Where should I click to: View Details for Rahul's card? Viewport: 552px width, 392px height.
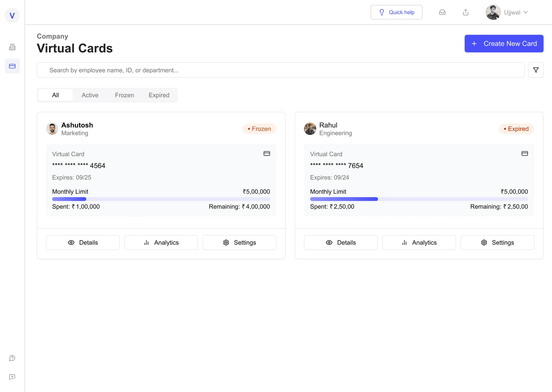click(341, 243)
